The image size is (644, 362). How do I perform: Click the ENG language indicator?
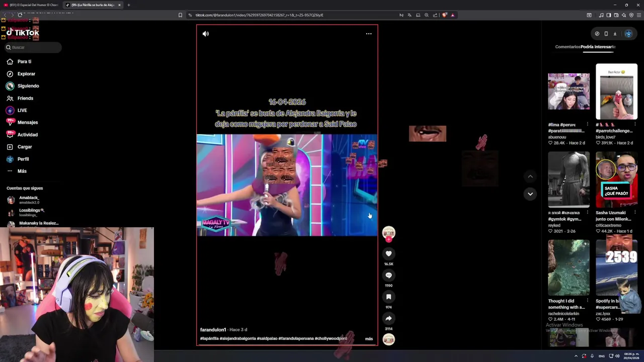(x=601, y=356)
